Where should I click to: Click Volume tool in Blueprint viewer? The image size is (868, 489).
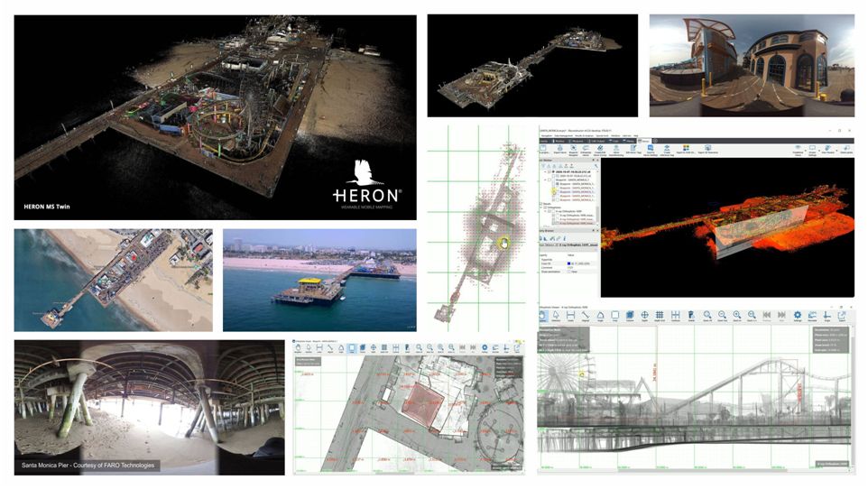362,349
